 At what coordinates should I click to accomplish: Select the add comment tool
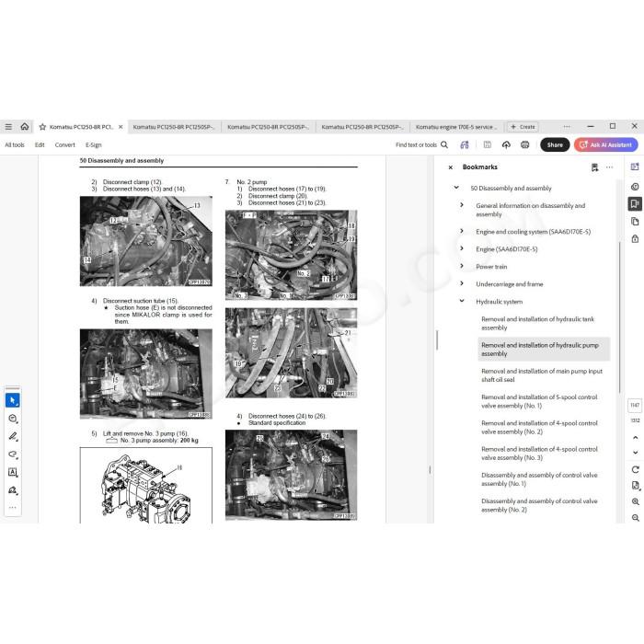coord(12,419)
